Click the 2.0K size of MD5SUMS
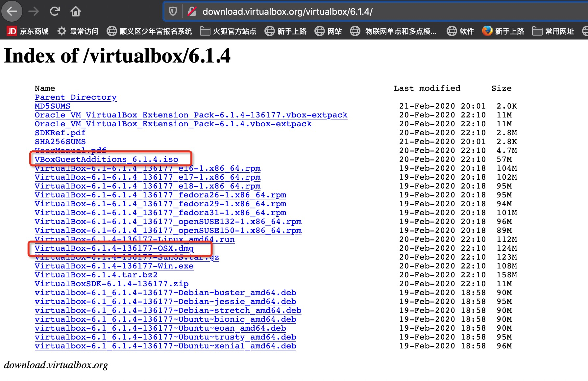 pos(507,106)
